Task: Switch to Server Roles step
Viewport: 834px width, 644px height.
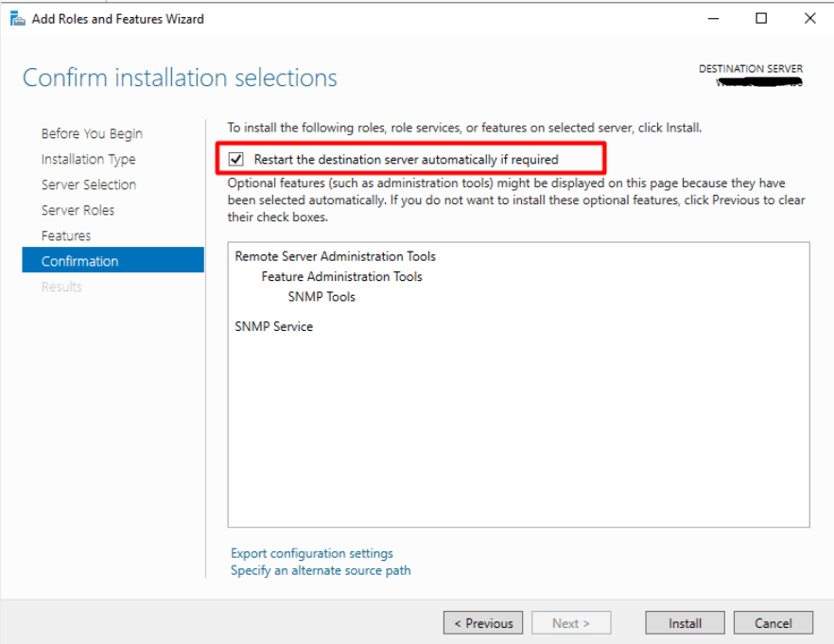Action: coord(78,210)
